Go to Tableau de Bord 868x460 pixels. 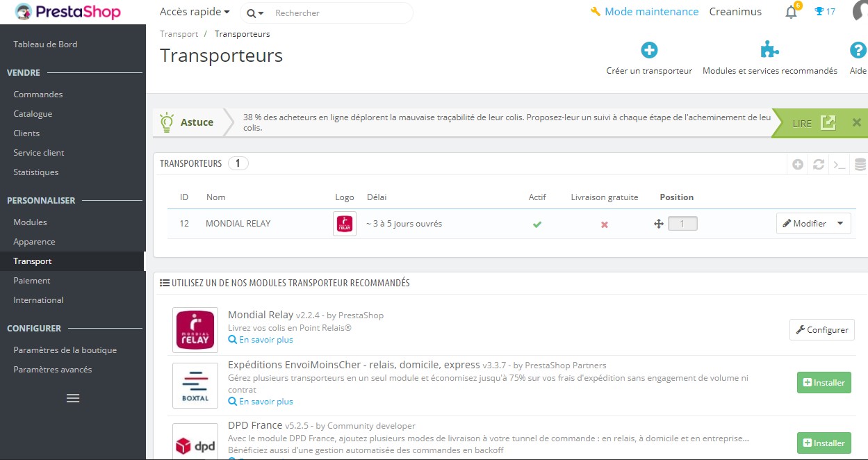click(x=45, y=44)
